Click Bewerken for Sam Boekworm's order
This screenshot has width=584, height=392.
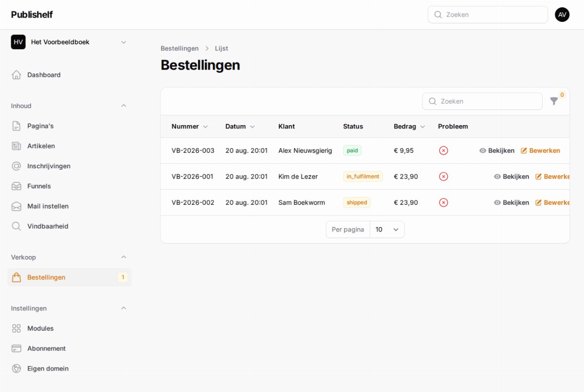(552, 202)
